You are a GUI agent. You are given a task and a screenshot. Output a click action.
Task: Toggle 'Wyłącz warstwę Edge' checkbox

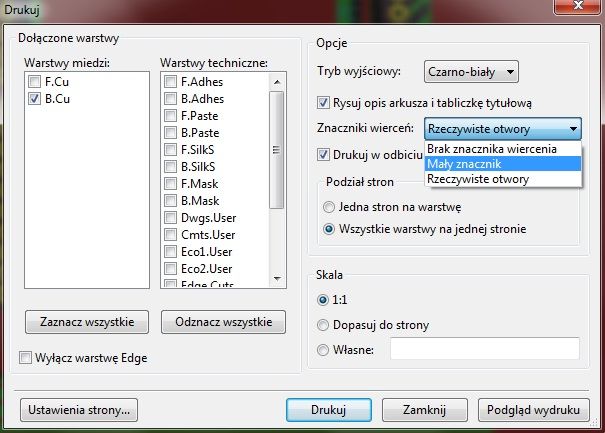tap(25, 358)
